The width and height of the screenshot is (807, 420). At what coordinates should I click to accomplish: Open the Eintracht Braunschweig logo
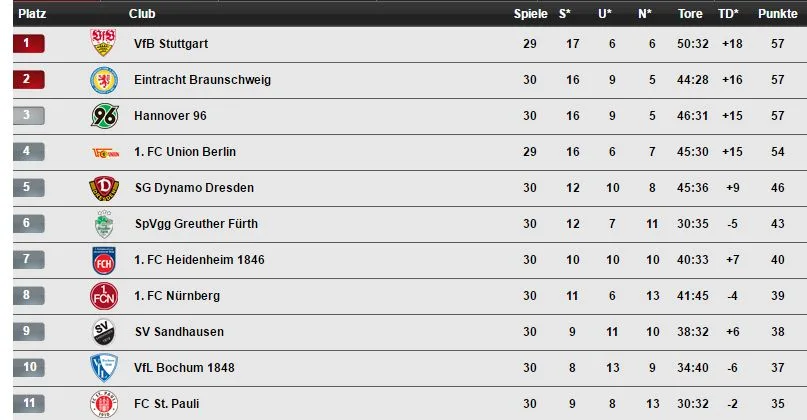pyautogui.click(x=104, y=80)
